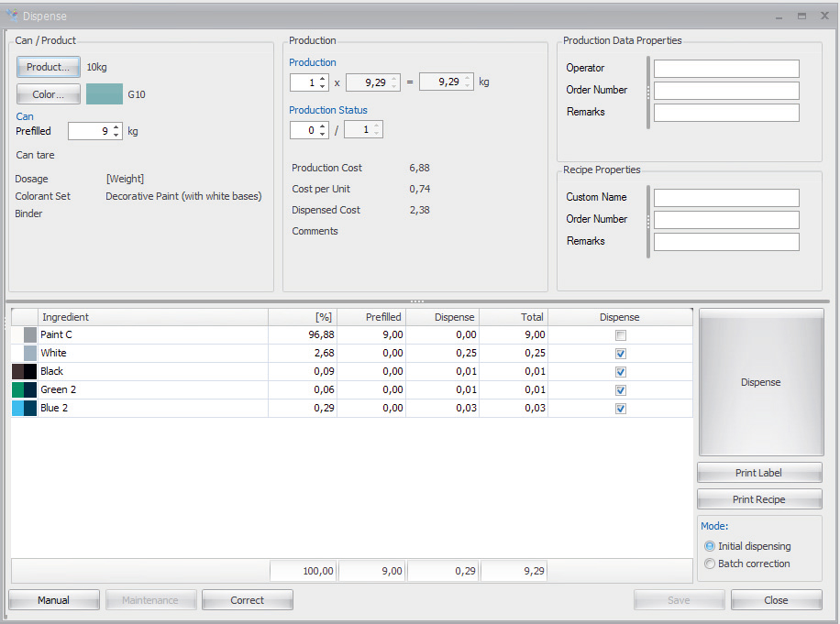The height and width of the screenshot is (624, 840).
Task: Click Decorative Paint (with white bases) text
Action: [183, 196]
